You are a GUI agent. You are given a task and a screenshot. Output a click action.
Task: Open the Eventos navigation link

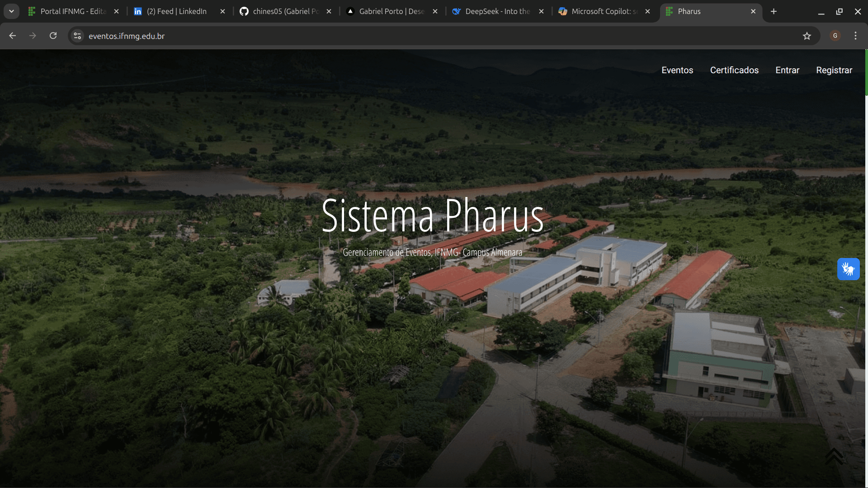coord(677,70)
